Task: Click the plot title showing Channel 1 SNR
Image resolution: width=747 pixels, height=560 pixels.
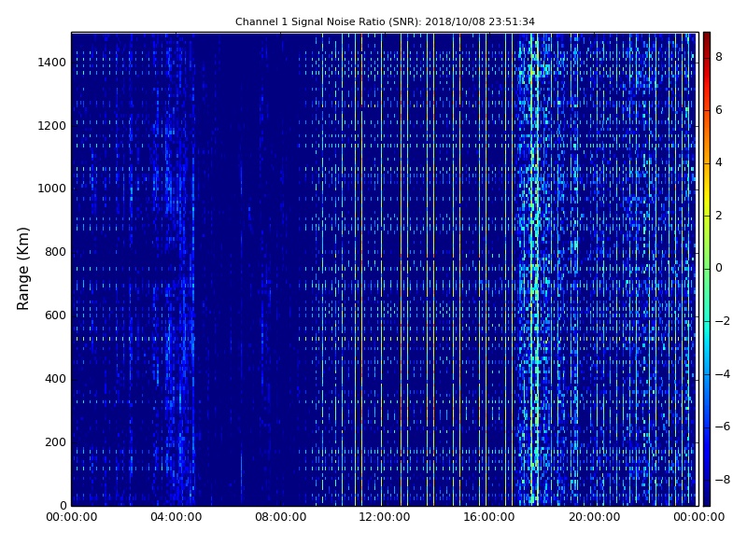Action: pyautogui.click(x=385, y=21)
